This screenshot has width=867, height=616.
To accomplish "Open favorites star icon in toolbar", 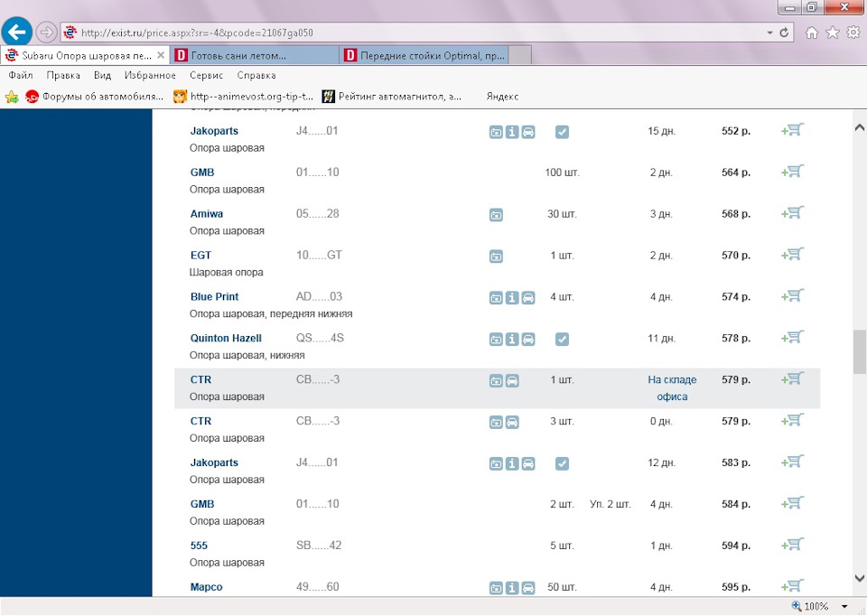I will click(832, 33).
